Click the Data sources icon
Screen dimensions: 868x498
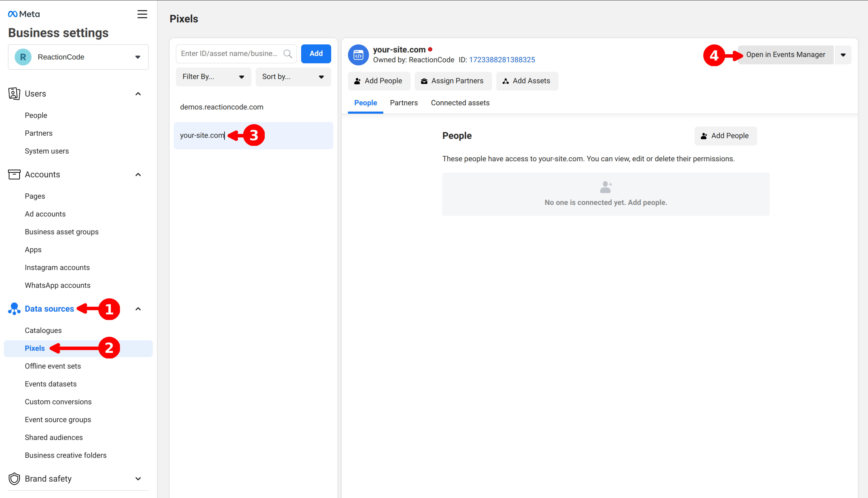click(14, 309)
